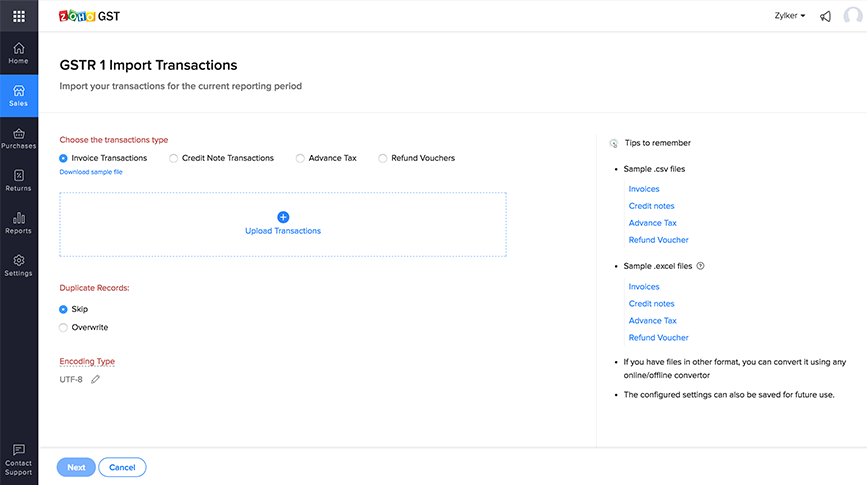Click the Download sample file link
Image resolution: width=867 pixels, height=485 pixels.
click(x=91, y=172)
